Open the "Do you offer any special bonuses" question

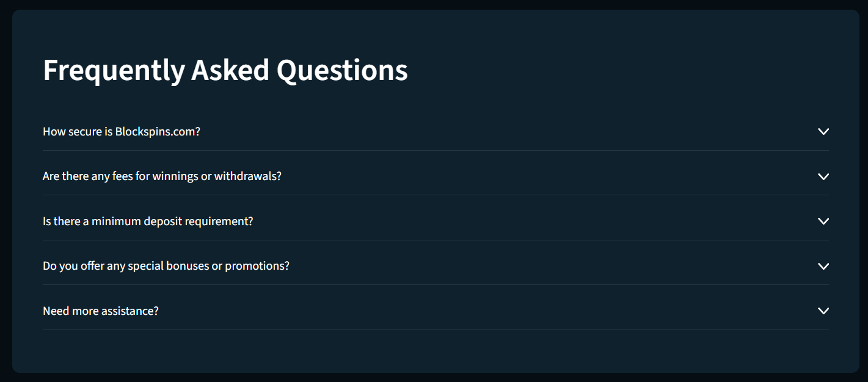click(166, 266)
